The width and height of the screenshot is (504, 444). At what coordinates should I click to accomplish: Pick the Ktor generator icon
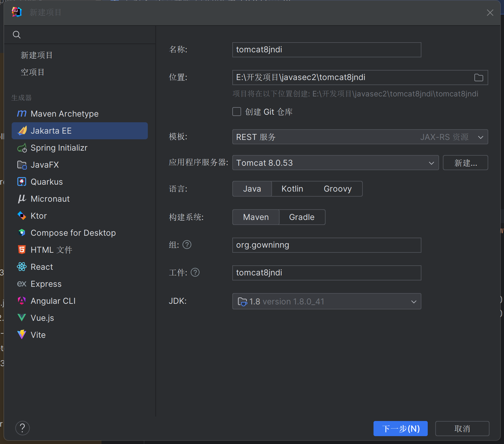pyautogui.click(x=22, y=216)
